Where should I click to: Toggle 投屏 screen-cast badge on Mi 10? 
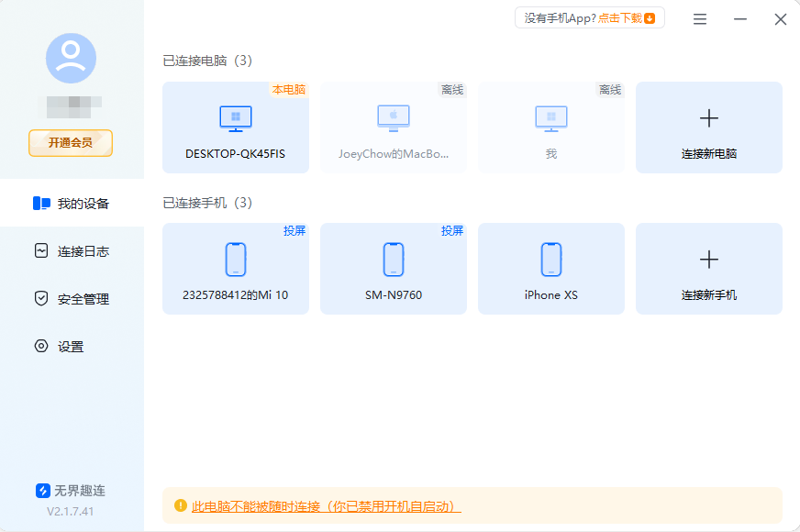click(x=294, y=231)
